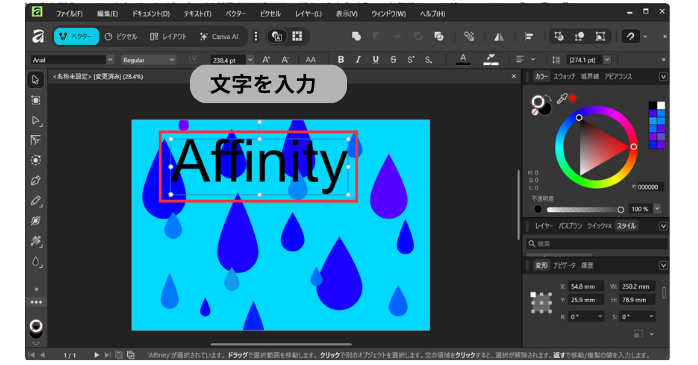Image resolution: width=698 pixels, height=365 pixels.
Task: Open the 238.4 pt font size dropdown
Action: click(250, 60)
